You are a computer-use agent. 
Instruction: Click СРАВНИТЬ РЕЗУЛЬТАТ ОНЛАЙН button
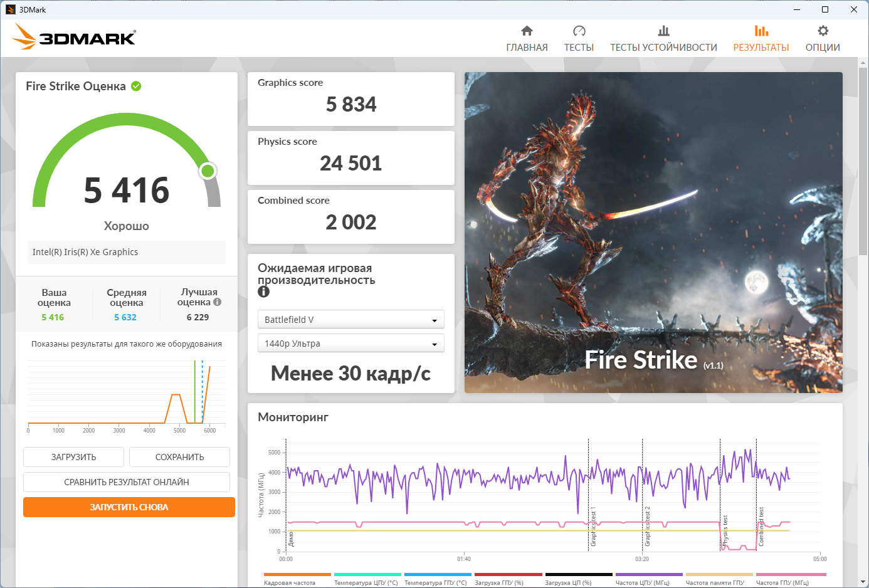(127, 482)
